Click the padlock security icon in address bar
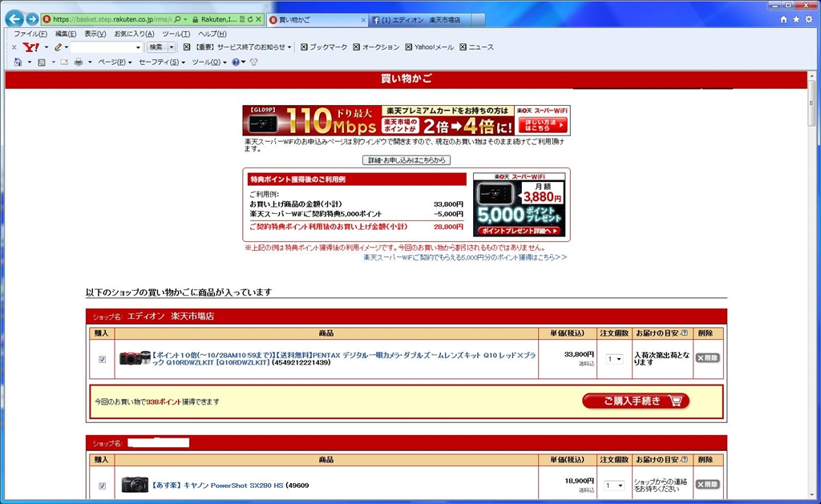Screen dimensions: 821x504 (x=195, y=19)
